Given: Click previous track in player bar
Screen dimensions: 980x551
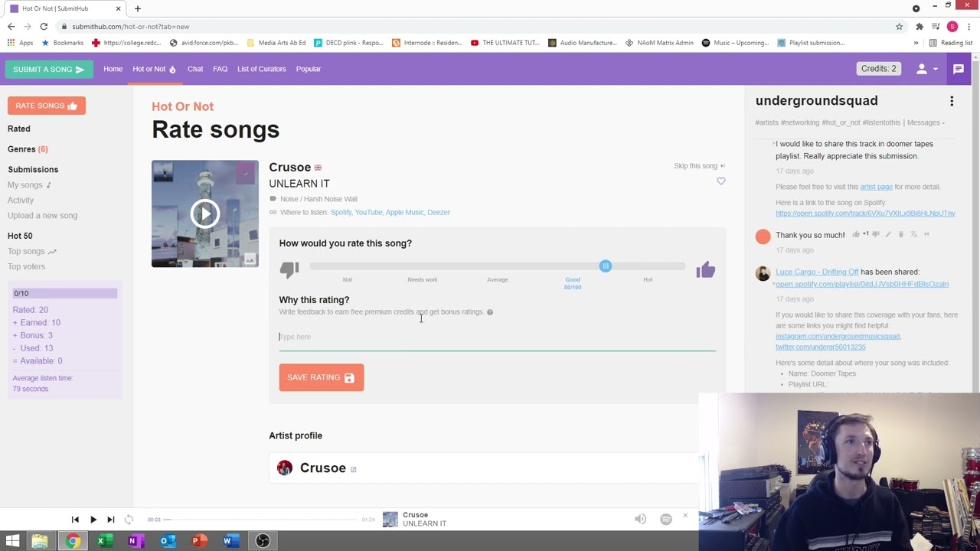Looking at the screenshot, I should [x=75, y=520].
